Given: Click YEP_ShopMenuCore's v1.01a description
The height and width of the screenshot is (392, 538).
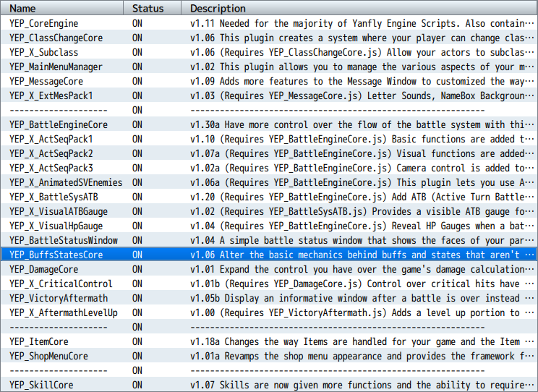Looking at the screenshot, I should click(362, 356).
